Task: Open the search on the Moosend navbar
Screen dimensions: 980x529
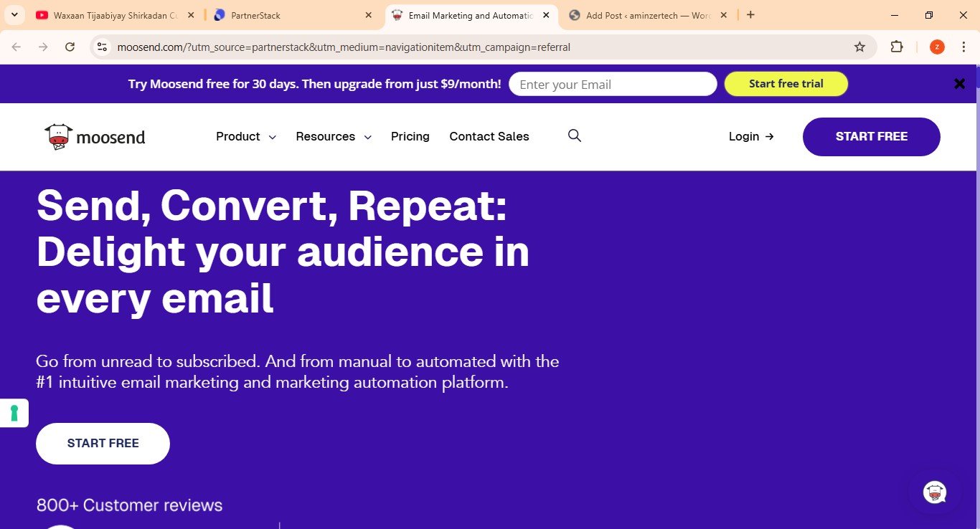Action: coord(574,135)
